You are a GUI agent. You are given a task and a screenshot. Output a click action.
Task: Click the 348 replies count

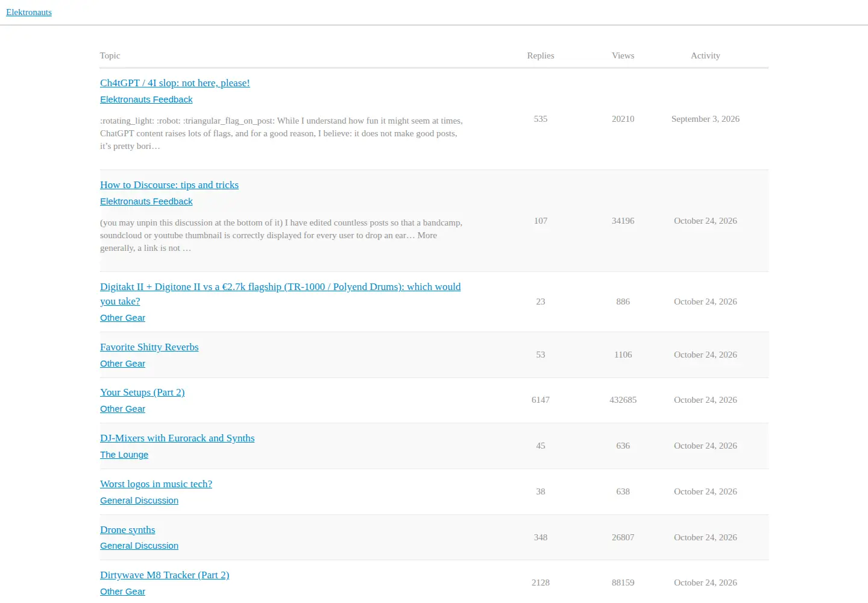click(x=541, y=537)
